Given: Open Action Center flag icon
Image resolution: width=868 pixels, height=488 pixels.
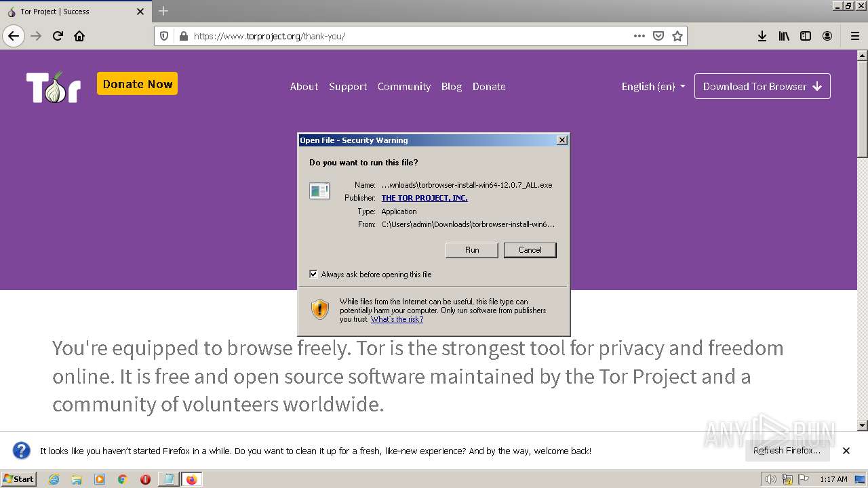Looking at the screenshot, I should (803, 479).
